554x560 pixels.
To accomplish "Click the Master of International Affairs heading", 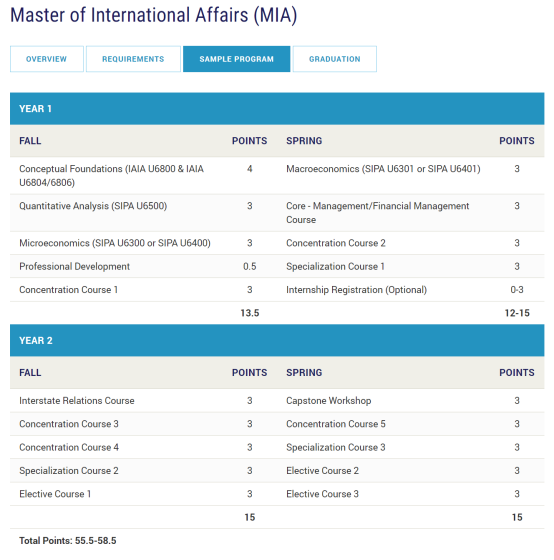I will tap(154, 15).
